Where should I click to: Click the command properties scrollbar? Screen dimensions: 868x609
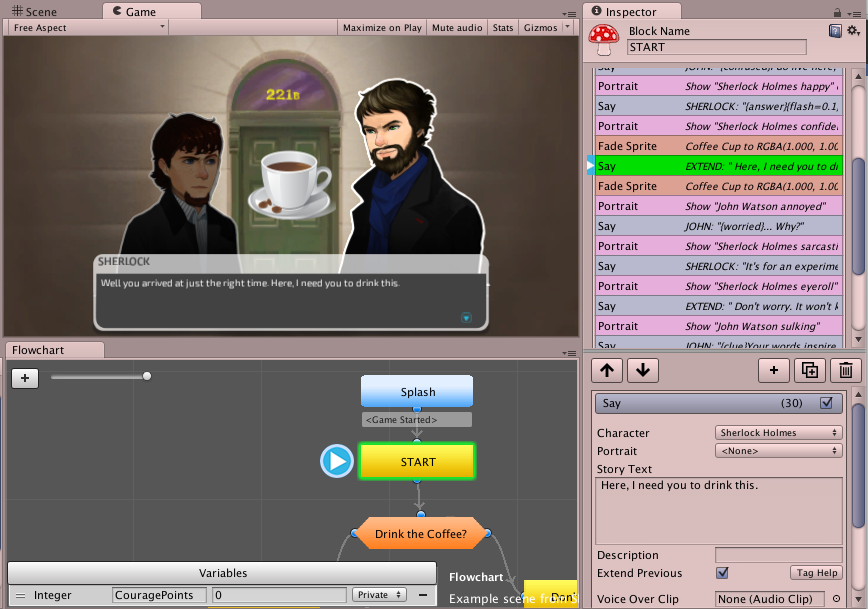858,465
